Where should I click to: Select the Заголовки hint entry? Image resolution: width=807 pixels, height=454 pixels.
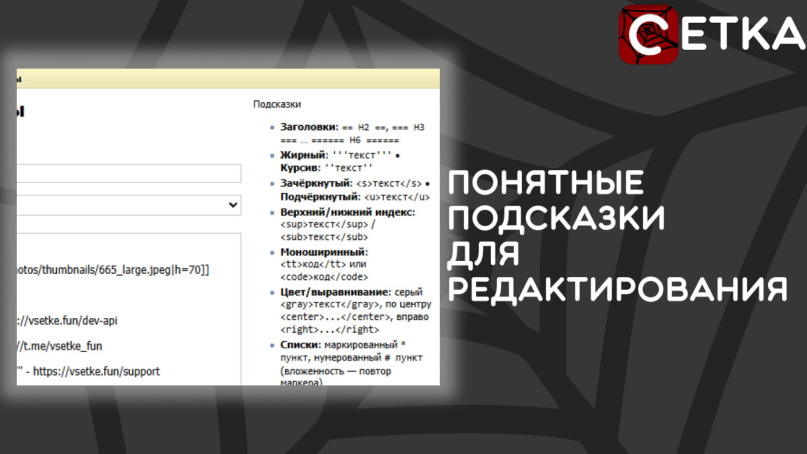309,128
